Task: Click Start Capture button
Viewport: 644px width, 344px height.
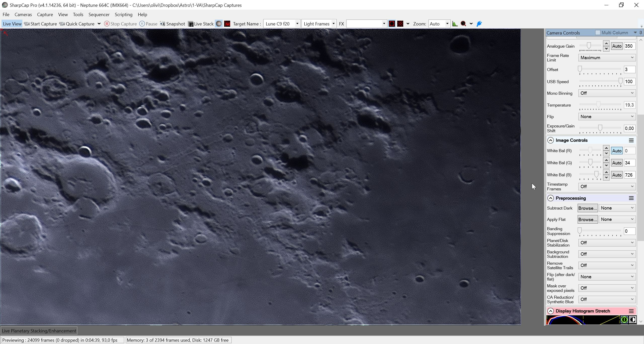Action: pyautogui.click(x=41, y=24)
